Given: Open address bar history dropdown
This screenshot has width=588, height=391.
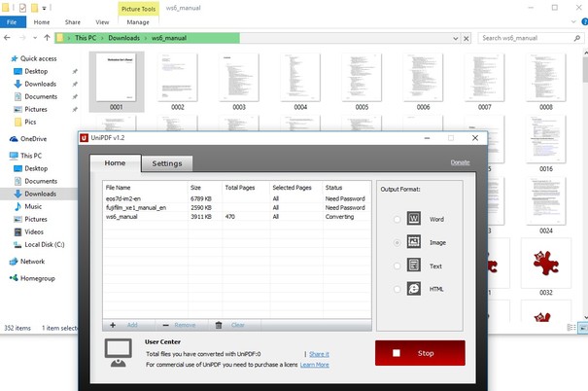Looking at the screenshot, I should coord(455,38).
